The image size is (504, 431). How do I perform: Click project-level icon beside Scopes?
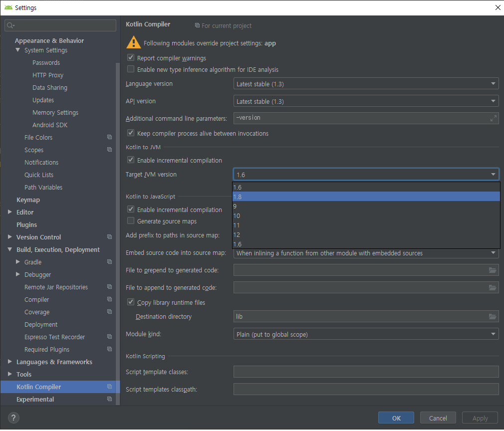coord(110,150)
